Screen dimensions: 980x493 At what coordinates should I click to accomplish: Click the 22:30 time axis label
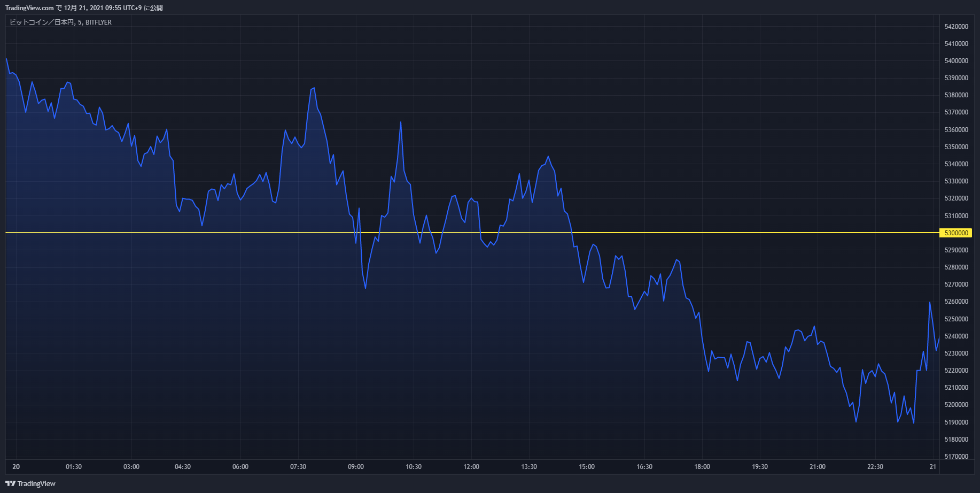(x=875, y=467)
